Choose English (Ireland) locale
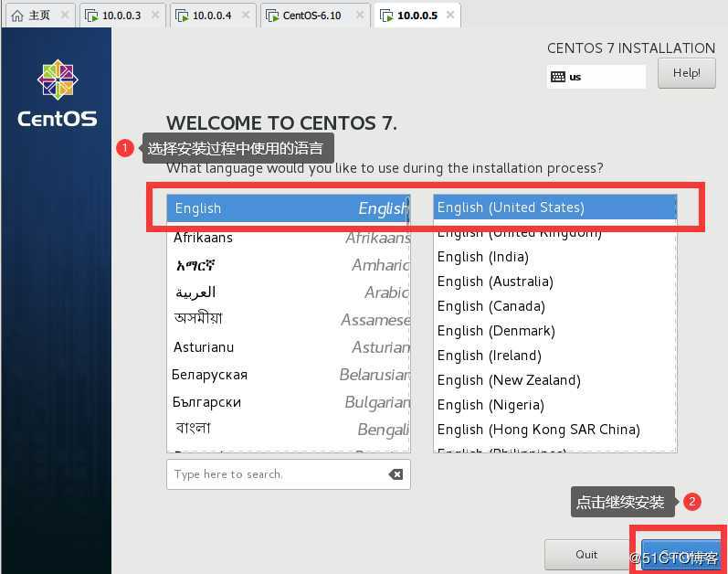Screen dimensions: 728x574 point(554,356)
